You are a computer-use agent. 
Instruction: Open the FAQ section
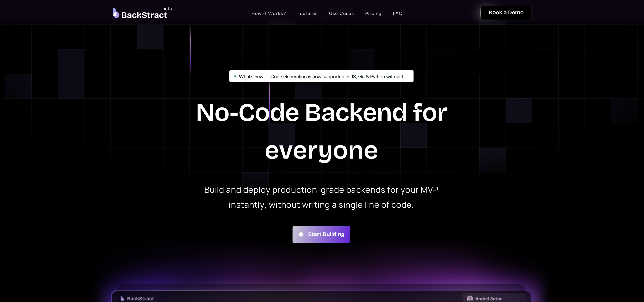(398, 14)
